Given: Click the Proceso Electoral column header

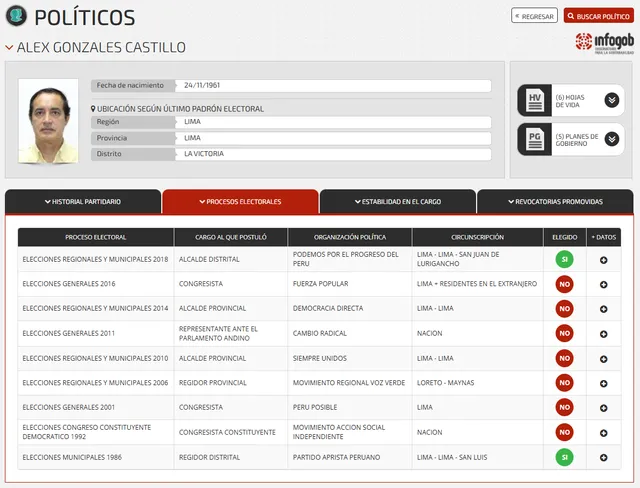Looking at the screenshot, I should 96,237.
